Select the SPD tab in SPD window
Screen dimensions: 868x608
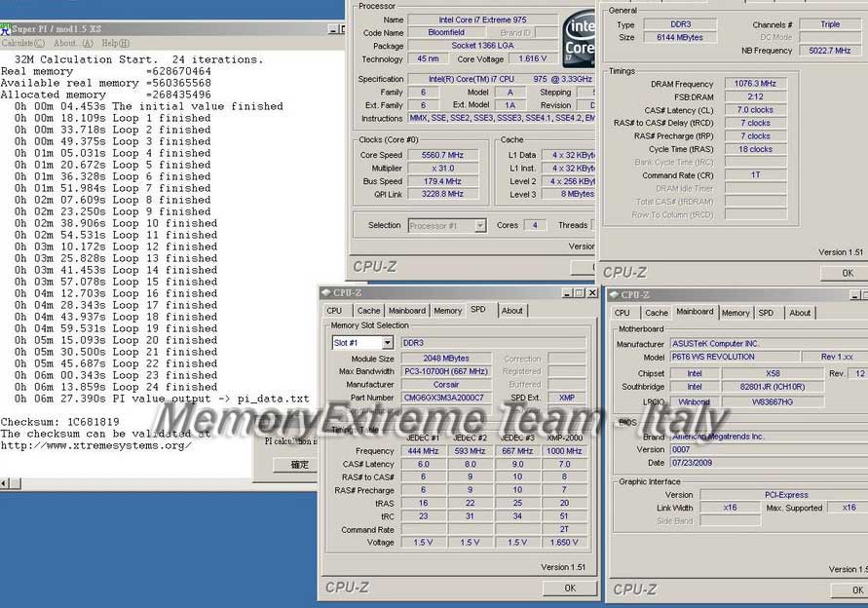pyautogui.click(x=478, y=310)
